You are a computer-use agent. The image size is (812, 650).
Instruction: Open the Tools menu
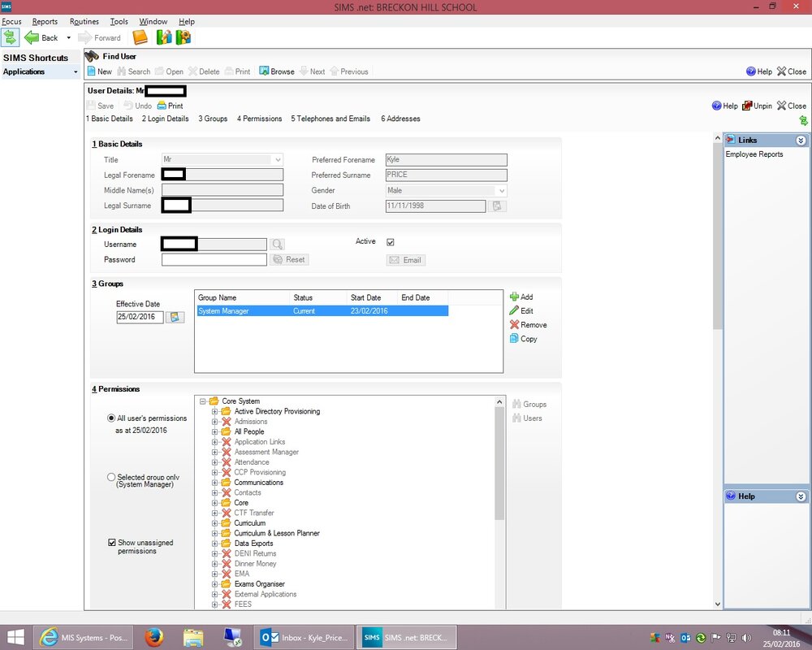pyautogui.click(x=119, y=21)
